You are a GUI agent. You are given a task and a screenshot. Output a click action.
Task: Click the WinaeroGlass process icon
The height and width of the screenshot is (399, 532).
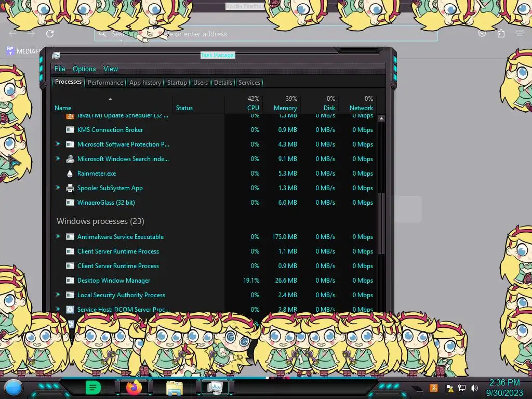point(70,203)
